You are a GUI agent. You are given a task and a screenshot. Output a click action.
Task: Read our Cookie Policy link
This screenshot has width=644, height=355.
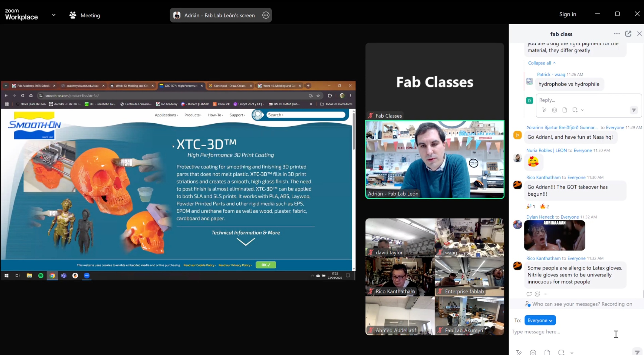199,265
